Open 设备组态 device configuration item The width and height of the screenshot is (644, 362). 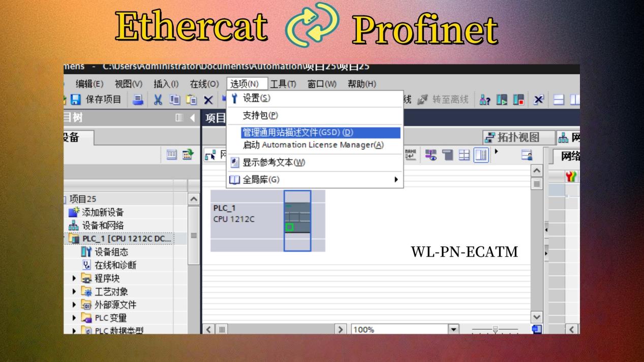[111, 252]
